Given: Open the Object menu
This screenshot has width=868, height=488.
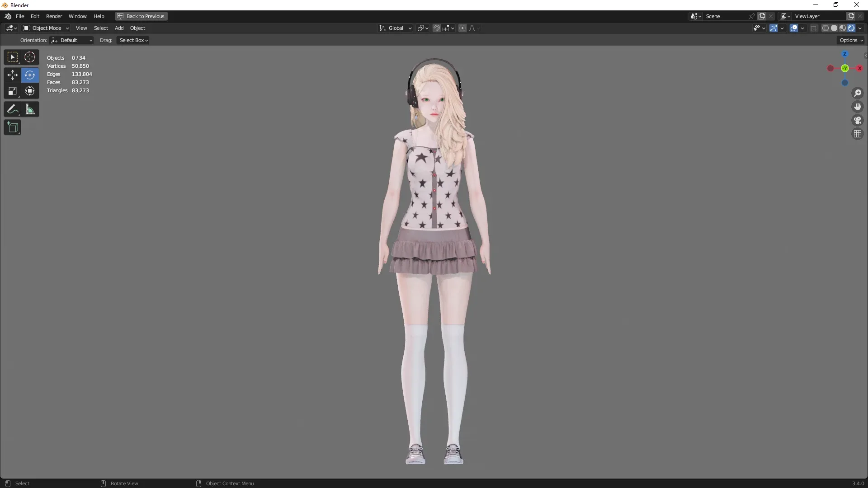Looking at the screenshot, I should pyautogui.click(x=138, y=28).
